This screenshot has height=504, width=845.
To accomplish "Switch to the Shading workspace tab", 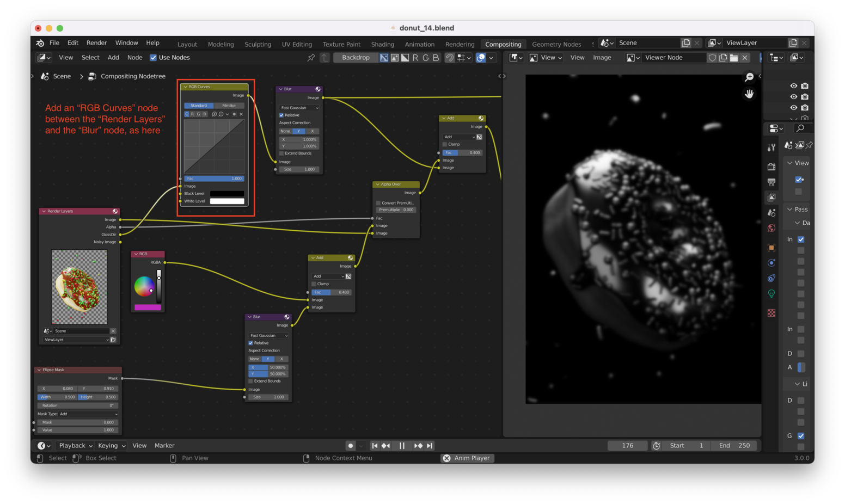I will pos(382,44).
